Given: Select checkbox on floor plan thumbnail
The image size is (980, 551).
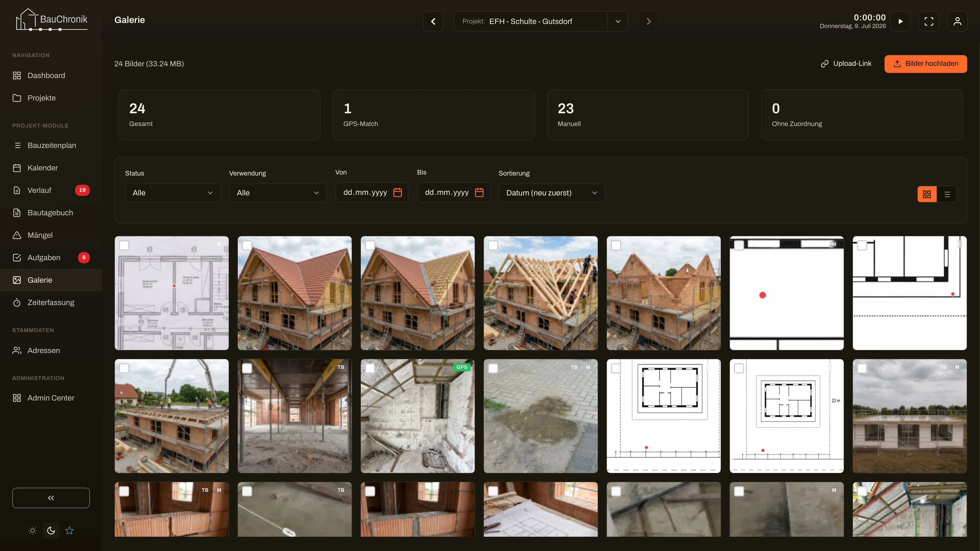Looking at the screenshot, I should click(x=124, y=245).
